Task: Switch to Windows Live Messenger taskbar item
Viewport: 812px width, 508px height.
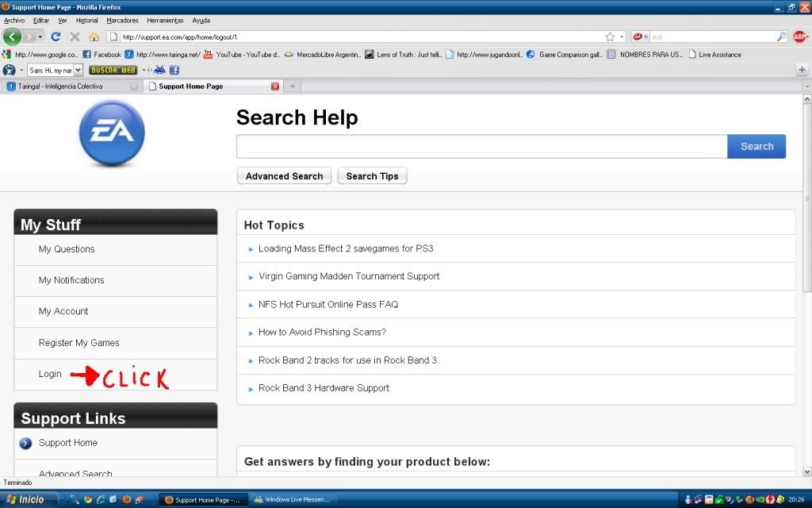Action: (x=292, y=500)
